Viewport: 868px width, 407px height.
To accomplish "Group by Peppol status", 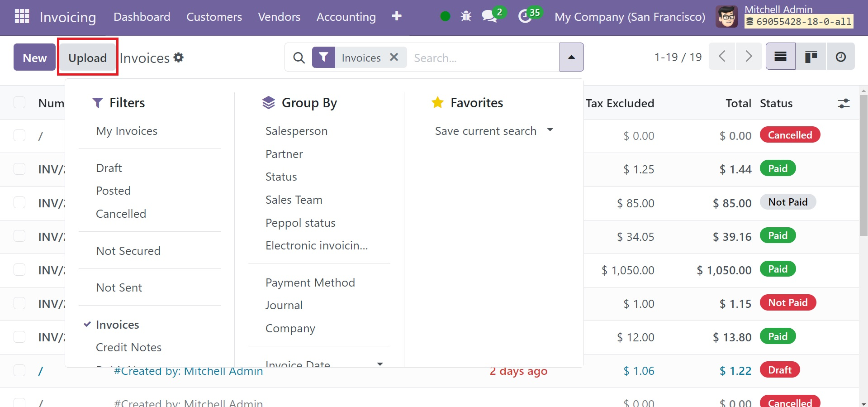I will tap(300, 223).
